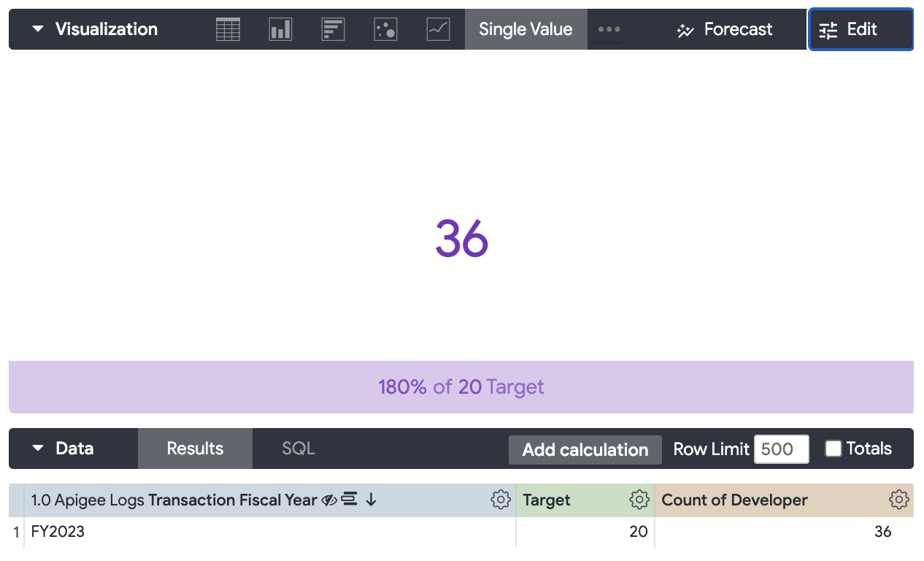
Task: Change sort direction on Transaction Fiscal Year
Action: (370, 500)
